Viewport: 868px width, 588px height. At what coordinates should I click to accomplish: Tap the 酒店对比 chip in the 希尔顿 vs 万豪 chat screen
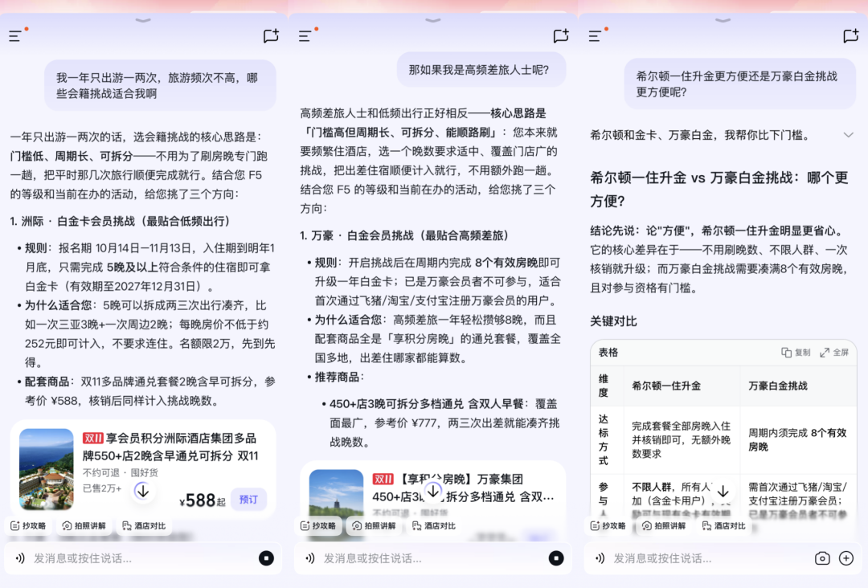click(x=724, y=526)
